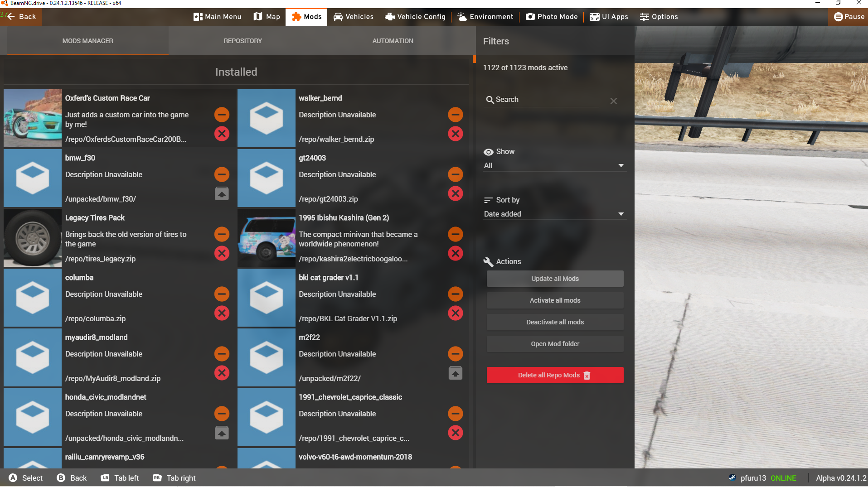Delete the columba mod

[x=222, y=313]
